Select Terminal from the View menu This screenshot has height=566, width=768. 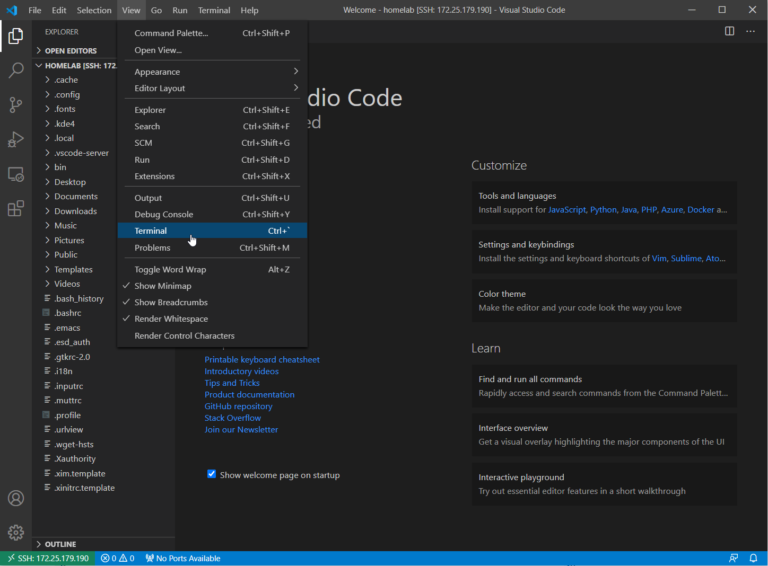pos(151,231)
